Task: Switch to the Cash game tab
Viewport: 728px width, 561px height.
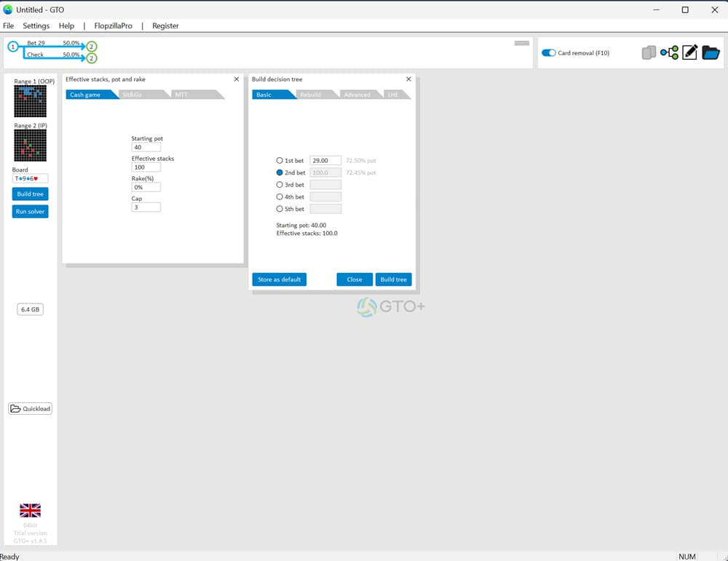Action: (x=89, y=95)
